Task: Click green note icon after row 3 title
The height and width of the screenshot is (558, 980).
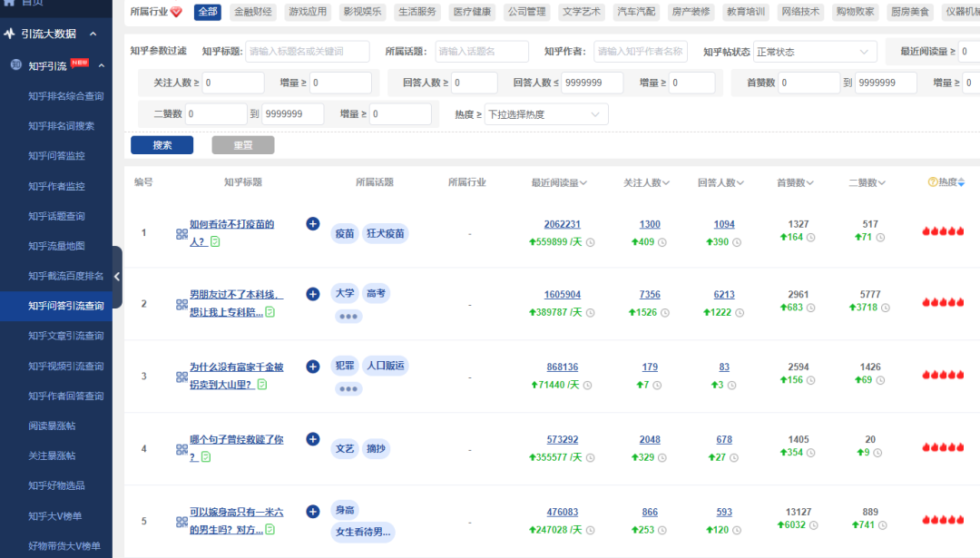Action: click(x=262, y=385)
